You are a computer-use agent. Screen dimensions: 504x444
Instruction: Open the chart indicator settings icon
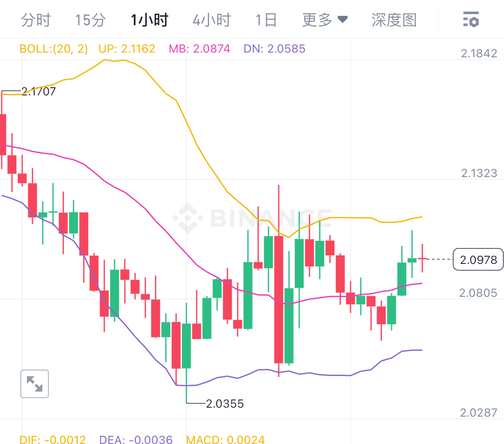click(470, 20)
